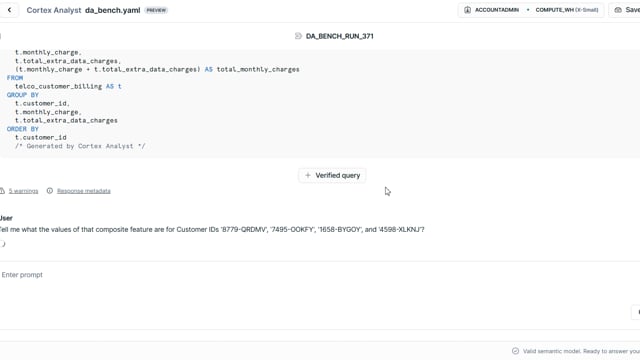The height and width of the screenshot is (360, 640).
Task: Click the DA_BENCH_RUN_371 title
Action: pos(340,36)
